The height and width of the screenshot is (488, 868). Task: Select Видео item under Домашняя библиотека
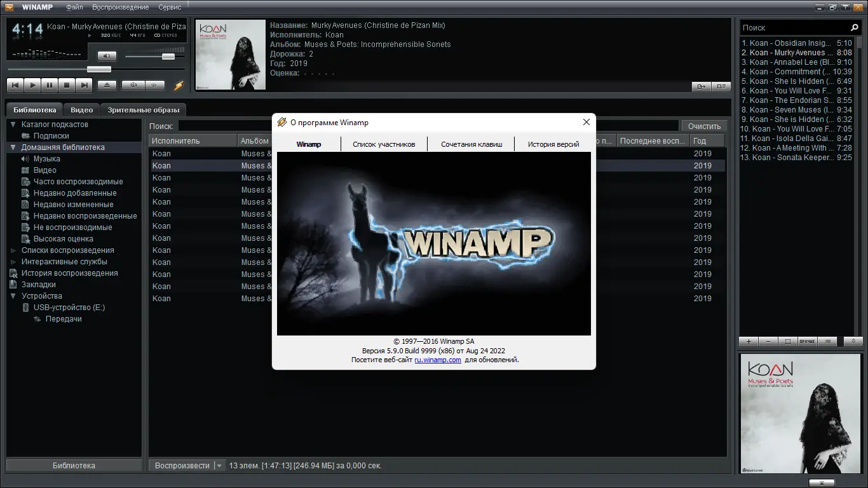(45, 170)
